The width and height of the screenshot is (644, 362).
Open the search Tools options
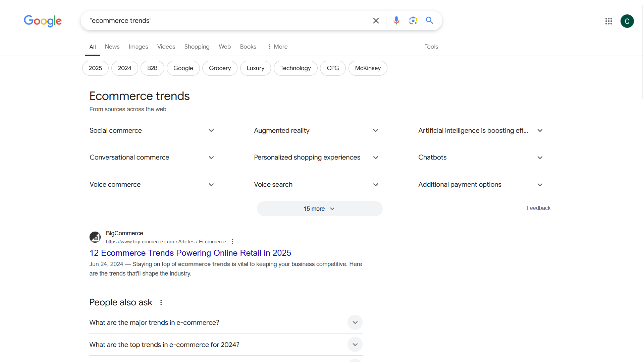coord(431,47)
